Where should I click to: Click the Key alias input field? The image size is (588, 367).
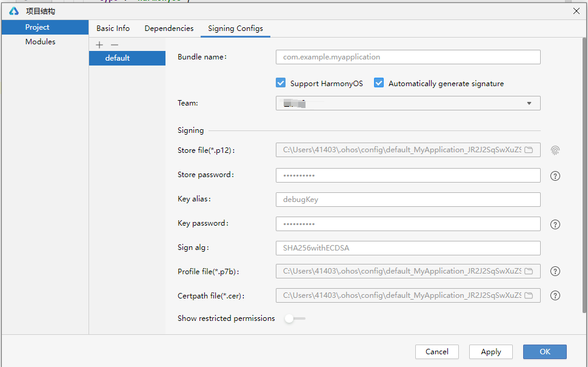[407, 200]
